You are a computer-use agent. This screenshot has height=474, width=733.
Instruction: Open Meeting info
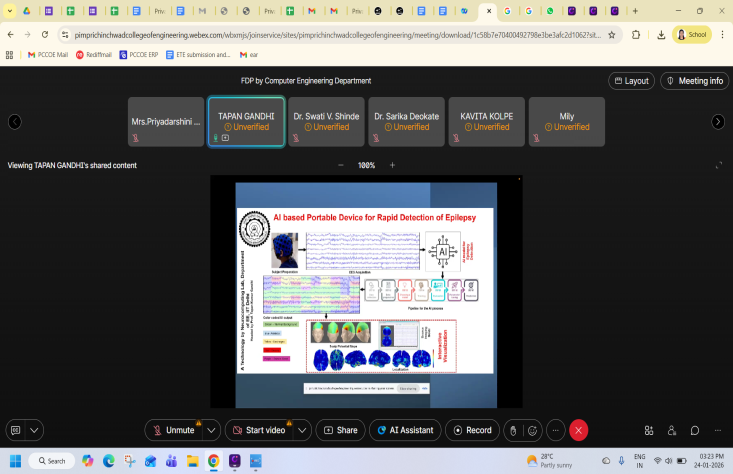pos(694,81)
